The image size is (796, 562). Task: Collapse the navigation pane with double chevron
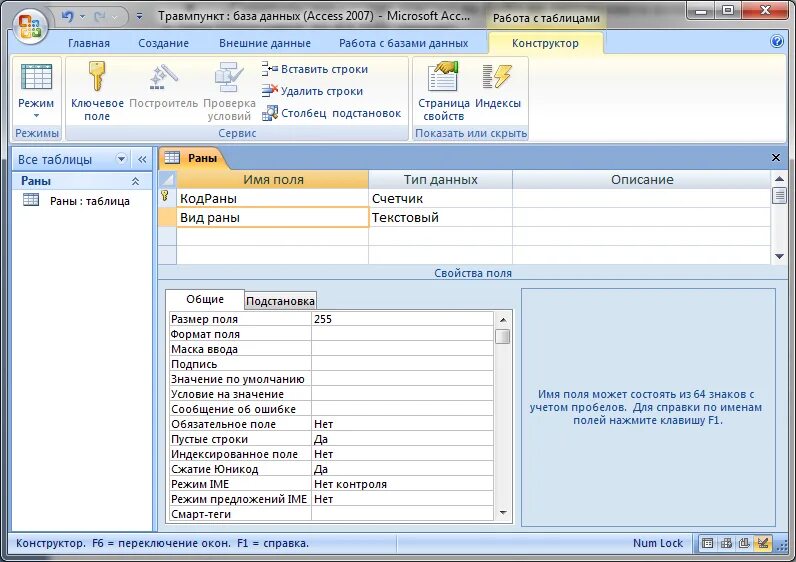coord(142,159)
